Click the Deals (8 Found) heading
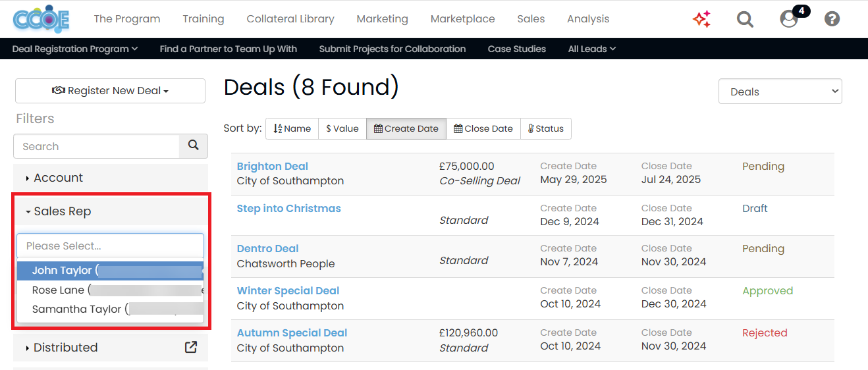Viewport: 868px width, 370px height. tap(312, 87)
